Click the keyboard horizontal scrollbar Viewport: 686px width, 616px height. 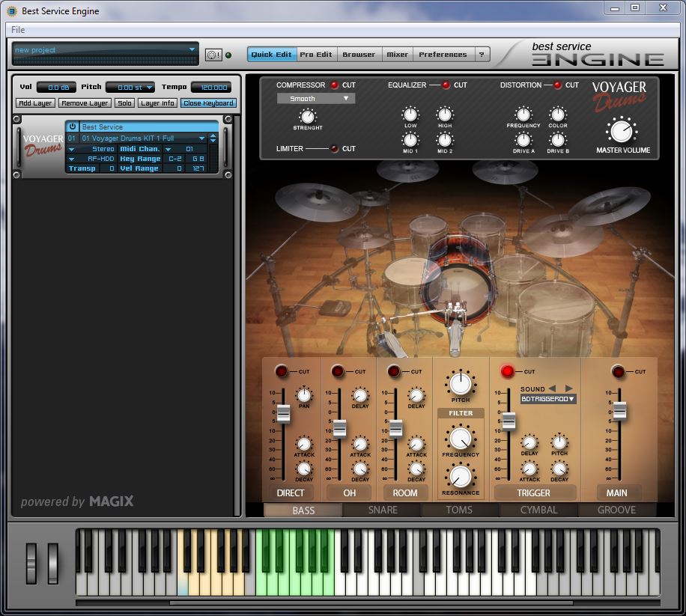371,603
